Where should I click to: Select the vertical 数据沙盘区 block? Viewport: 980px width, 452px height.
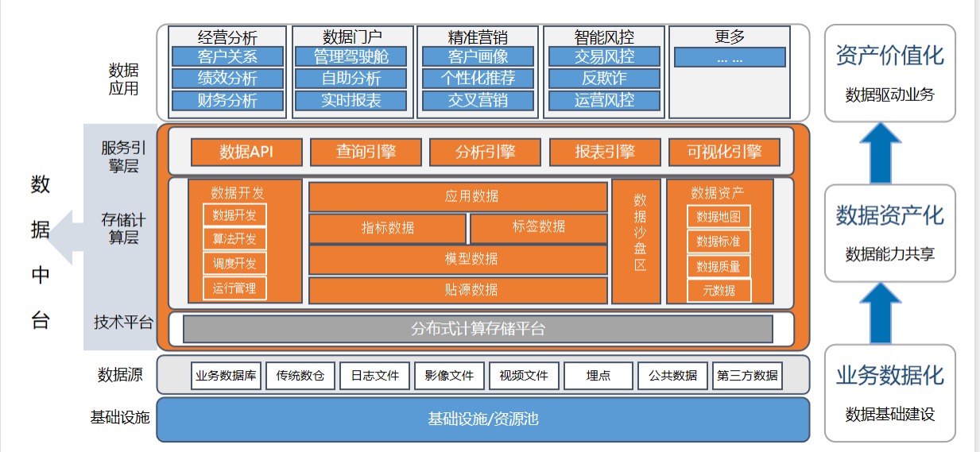[x=637, y=241]
